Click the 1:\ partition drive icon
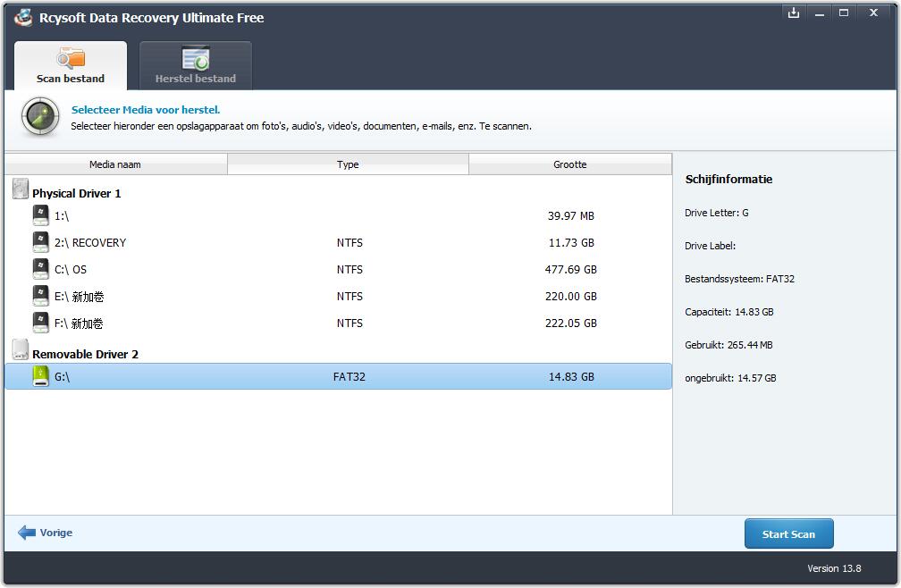 click(x=41, y=215)
